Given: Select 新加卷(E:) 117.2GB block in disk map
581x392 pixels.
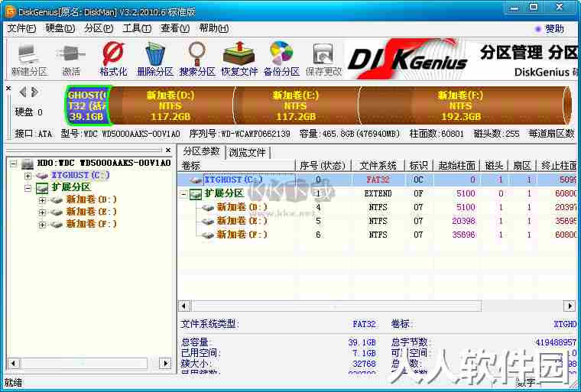Looking at the screenshot, I should click(x=296, y=106).
